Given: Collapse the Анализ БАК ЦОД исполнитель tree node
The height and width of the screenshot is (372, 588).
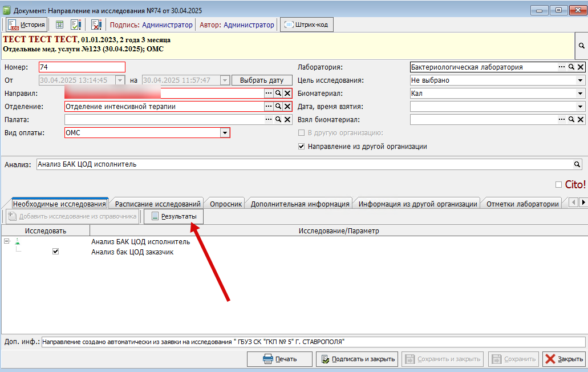Looking at the screenshot, I should pyautogui.click(x=7, y=241).
